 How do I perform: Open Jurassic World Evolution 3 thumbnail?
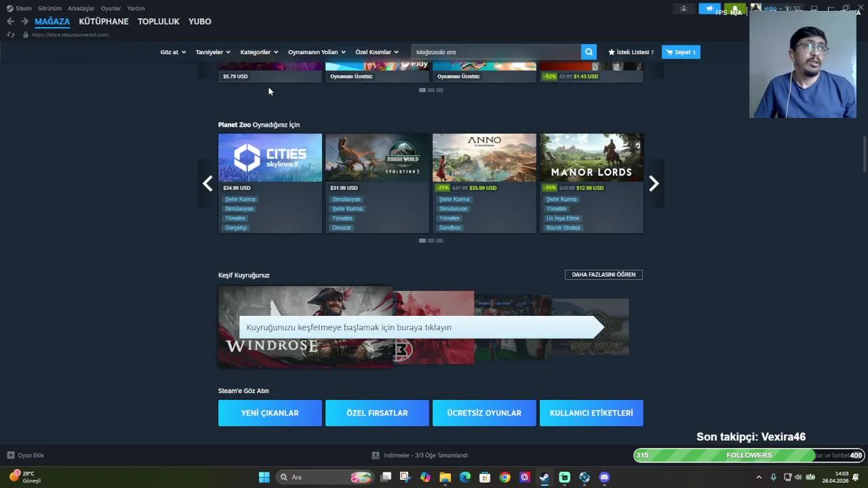coord(377,157)
